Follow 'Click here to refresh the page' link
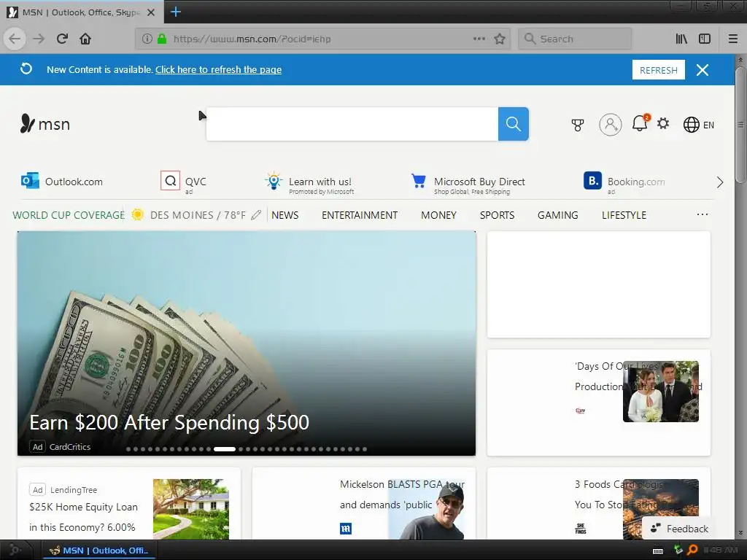Screen dimensions: 747x560 point(218,69)
